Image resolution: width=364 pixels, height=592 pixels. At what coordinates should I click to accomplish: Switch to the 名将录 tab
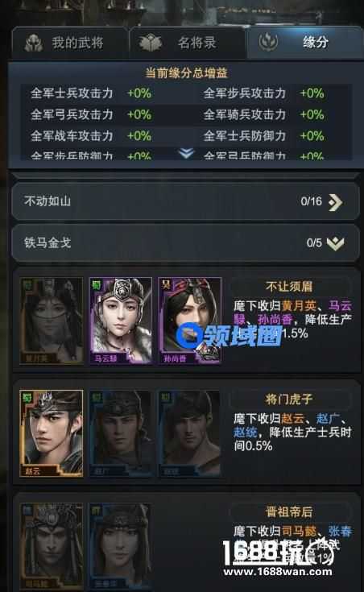[188, 43]
